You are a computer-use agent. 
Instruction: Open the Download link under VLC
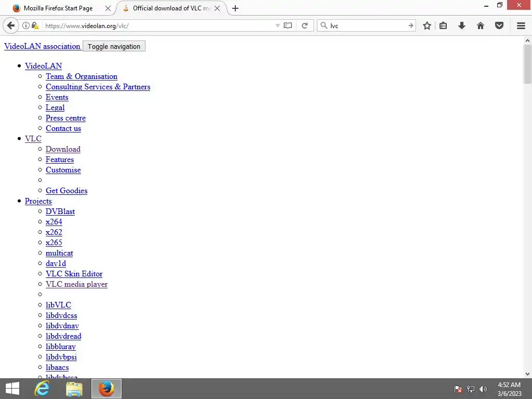(x=63, y=149)
